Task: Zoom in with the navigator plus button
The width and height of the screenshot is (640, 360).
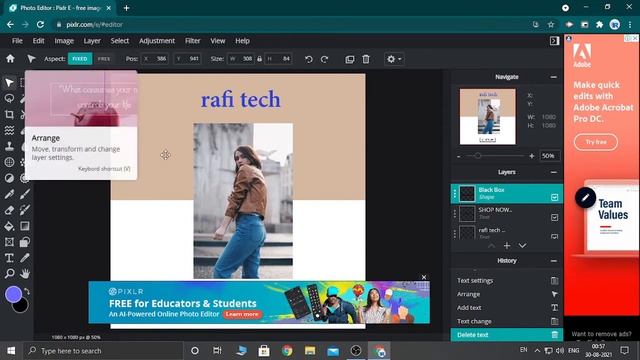Action: coord(531,156)
